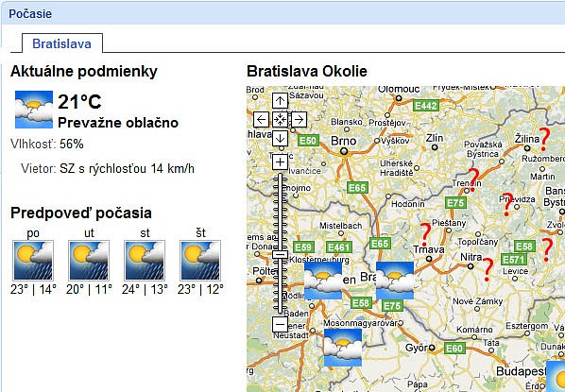Click the Prevažne oblačno condition text
The height and width of the screenshot is (392, 565).
pos(118,123)
